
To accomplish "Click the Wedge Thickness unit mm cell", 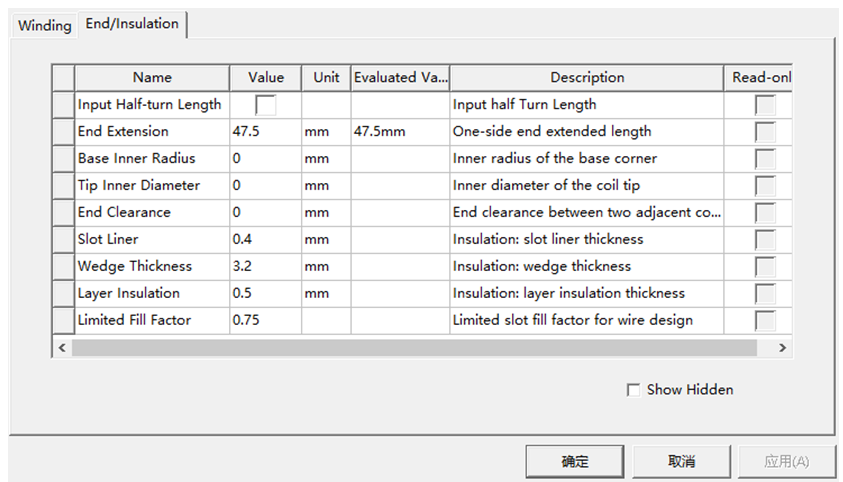I will tap(326, 266).
